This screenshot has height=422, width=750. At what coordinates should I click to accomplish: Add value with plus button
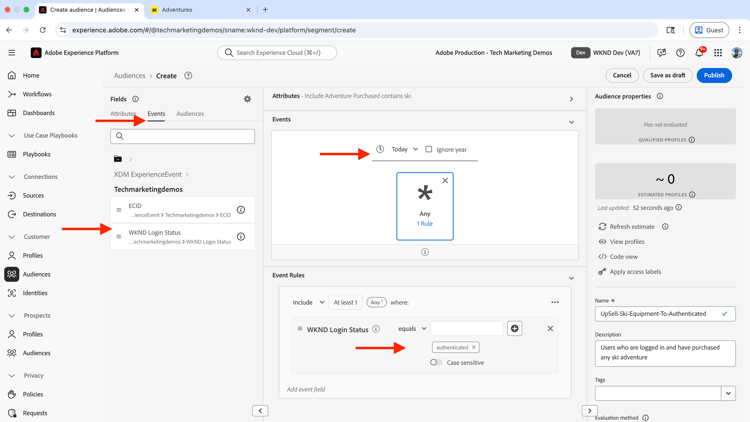tap(515, 329)
